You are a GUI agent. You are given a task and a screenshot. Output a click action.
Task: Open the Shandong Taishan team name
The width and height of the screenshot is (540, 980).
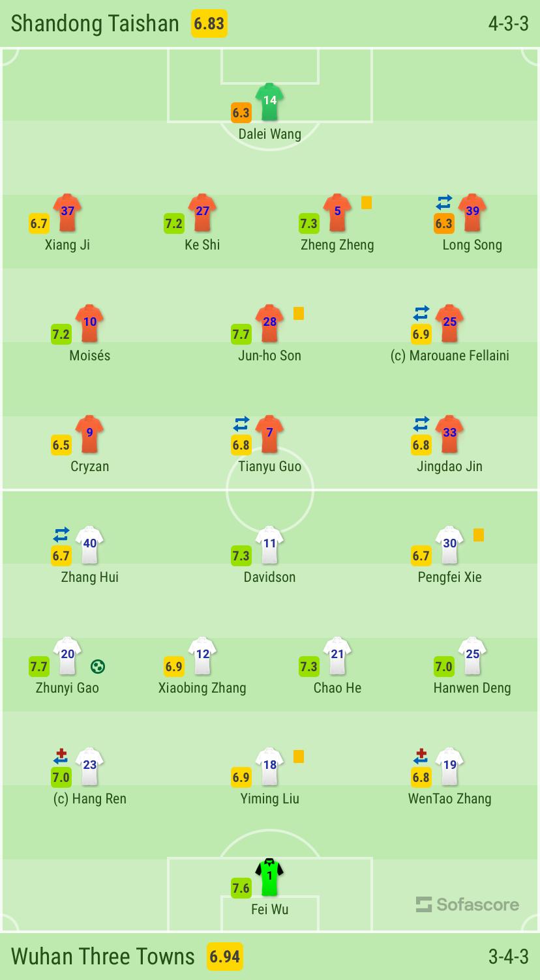tap(95, 23)
